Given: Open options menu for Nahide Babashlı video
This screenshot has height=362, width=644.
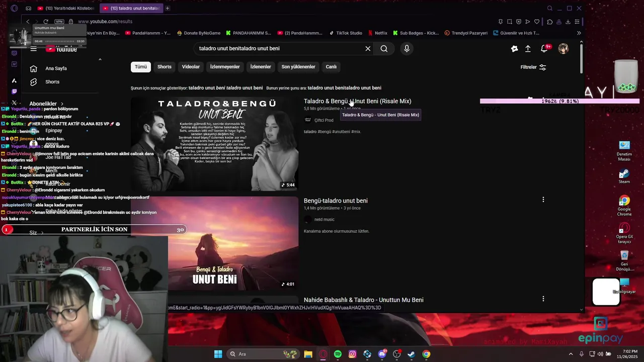Looking at the screenshot, I should tap(543, 299).
